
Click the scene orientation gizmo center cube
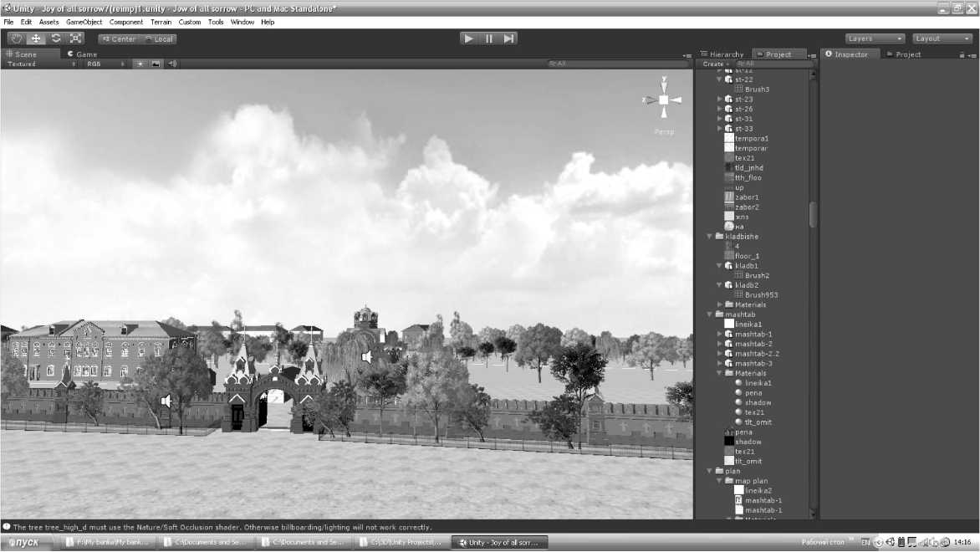pyautogui.click(x=664, y=100)
